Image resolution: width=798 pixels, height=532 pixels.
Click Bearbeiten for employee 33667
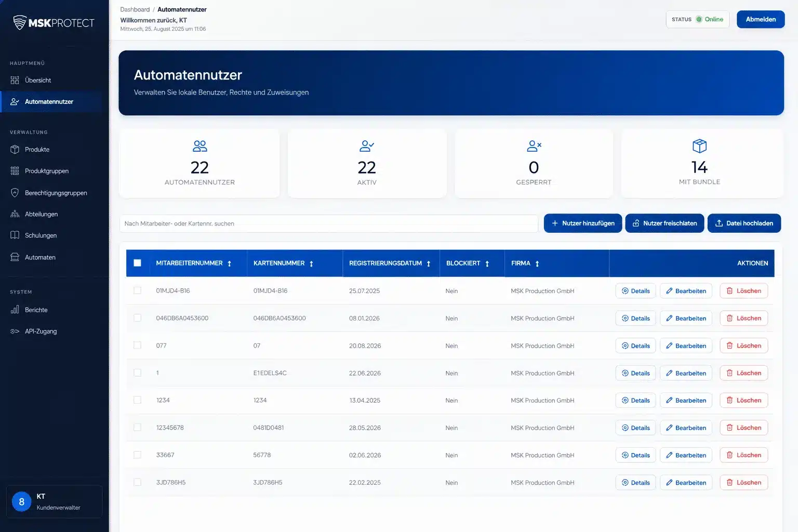coord(686,455)
